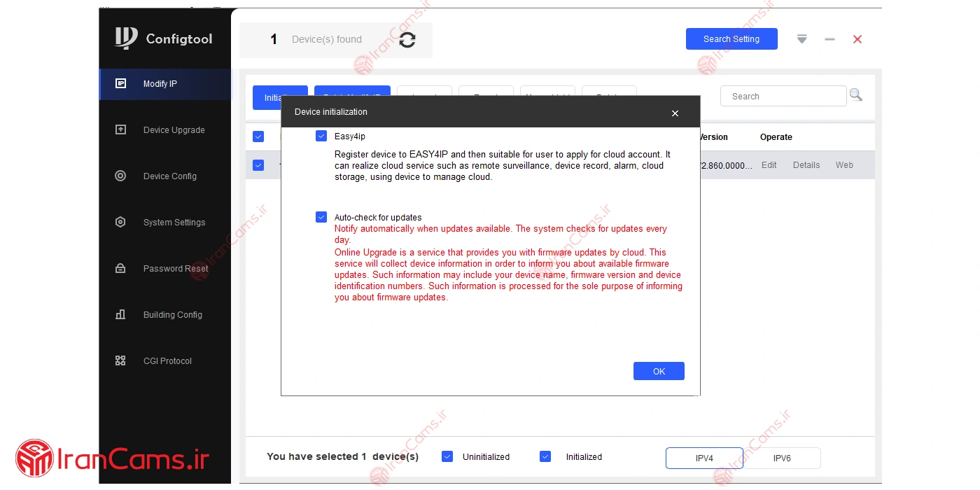Click Web link in device row
The image size is (980, 490).
[844, 165]
